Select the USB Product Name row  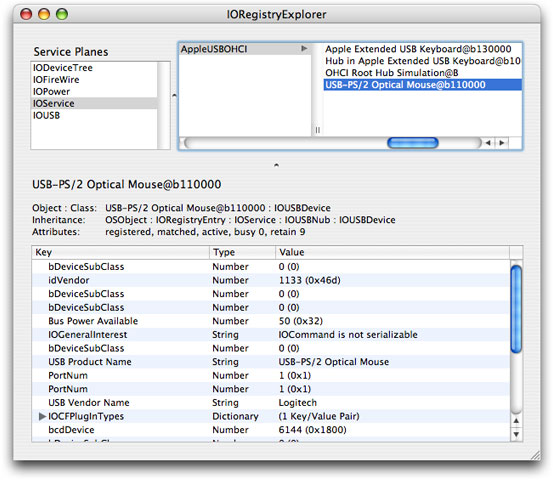pyautogui.click(x=271, y=362)
